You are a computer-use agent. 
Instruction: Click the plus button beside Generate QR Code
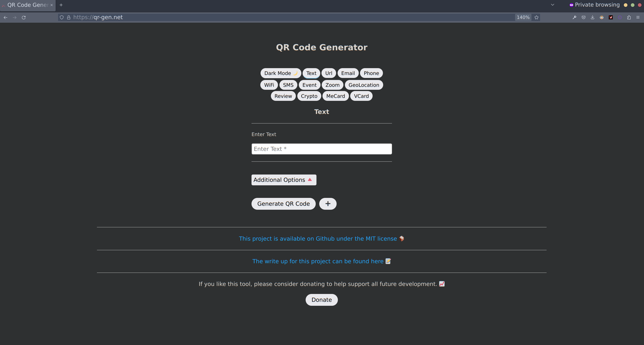(x=328, y=204)
